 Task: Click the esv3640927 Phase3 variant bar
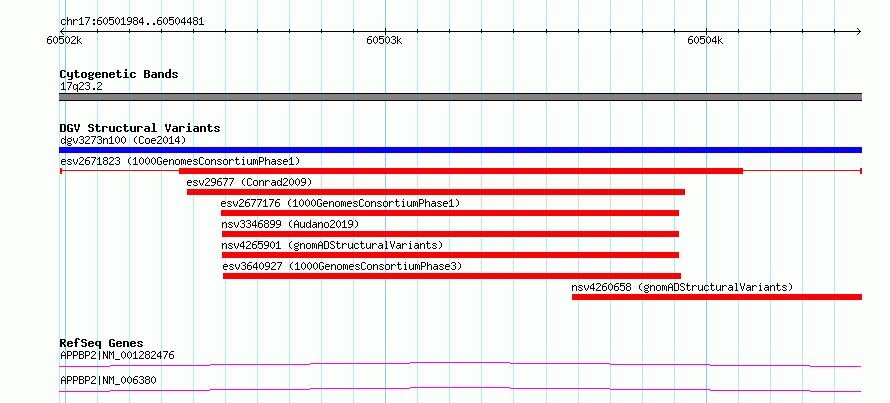click(x=452, y=276)
